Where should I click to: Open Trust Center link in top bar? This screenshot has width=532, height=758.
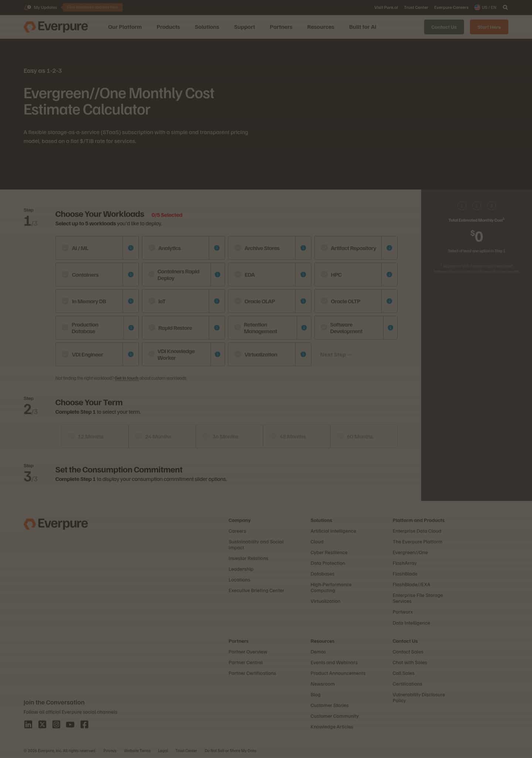pos(416,7)
